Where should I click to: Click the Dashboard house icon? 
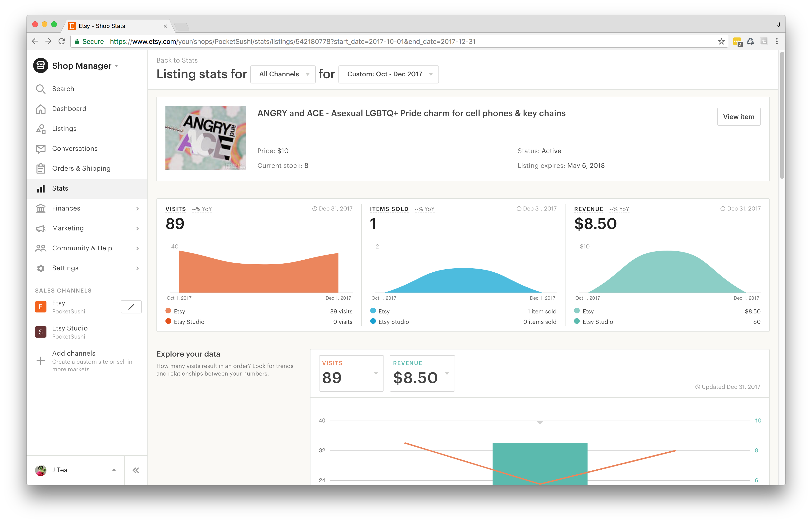40,109
